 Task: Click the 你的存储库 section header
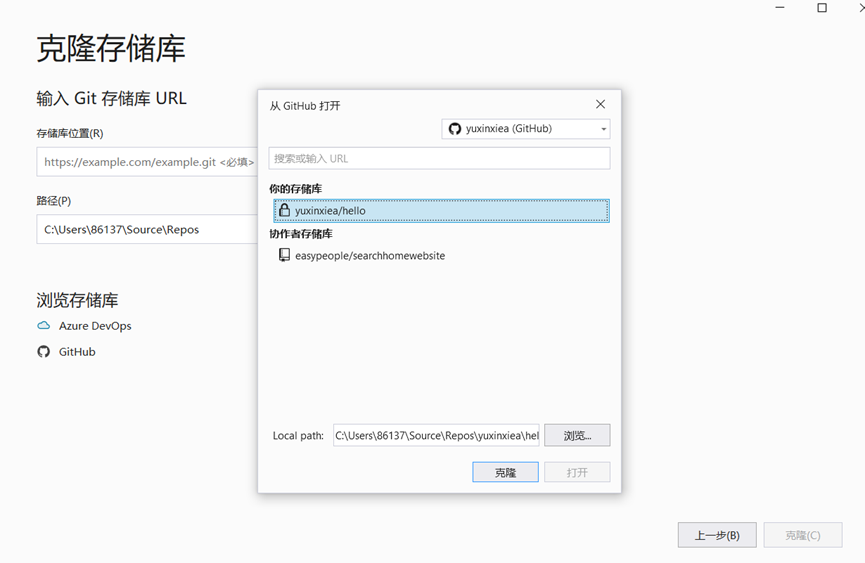[x=296, y=189]
